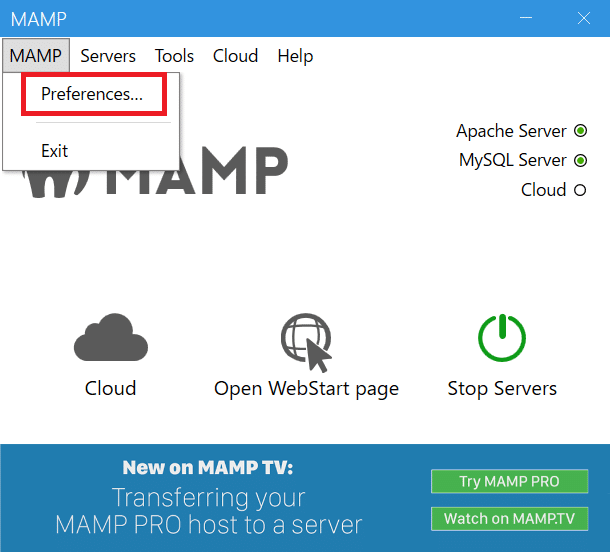Click the New on MAMP TV: heading
The image size is (610, 552).
[x=208, y=467]
